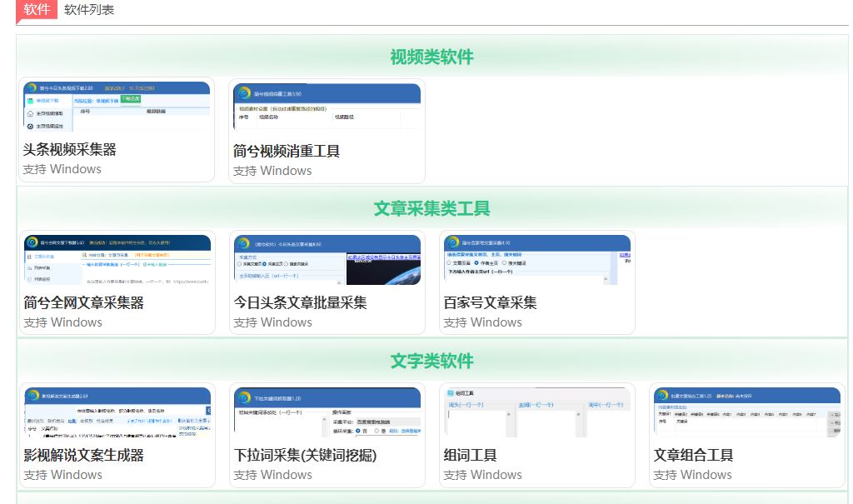
Task: Click the earth image in 今日头条 preview
Action: pos(383,269)
